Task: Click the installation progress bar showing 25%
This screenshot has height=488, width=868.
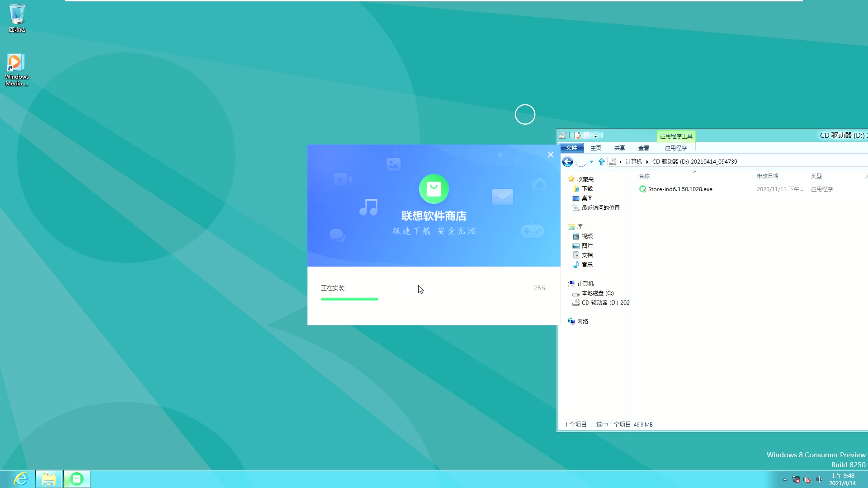Action: [x=349, y=299]
